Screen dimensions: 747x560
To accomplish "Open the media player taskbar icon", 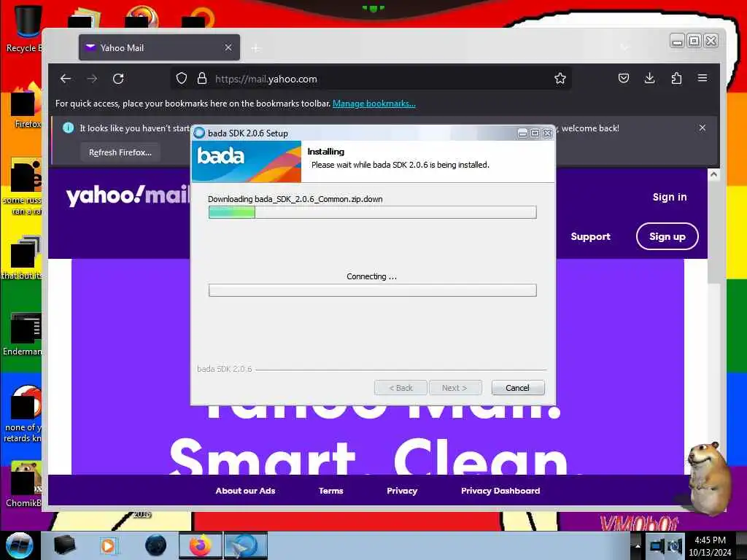I will point(108,545).
